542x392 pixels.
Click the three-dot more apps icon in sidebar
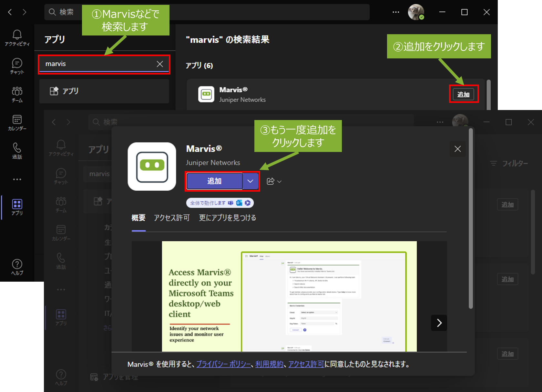[17, 179]
